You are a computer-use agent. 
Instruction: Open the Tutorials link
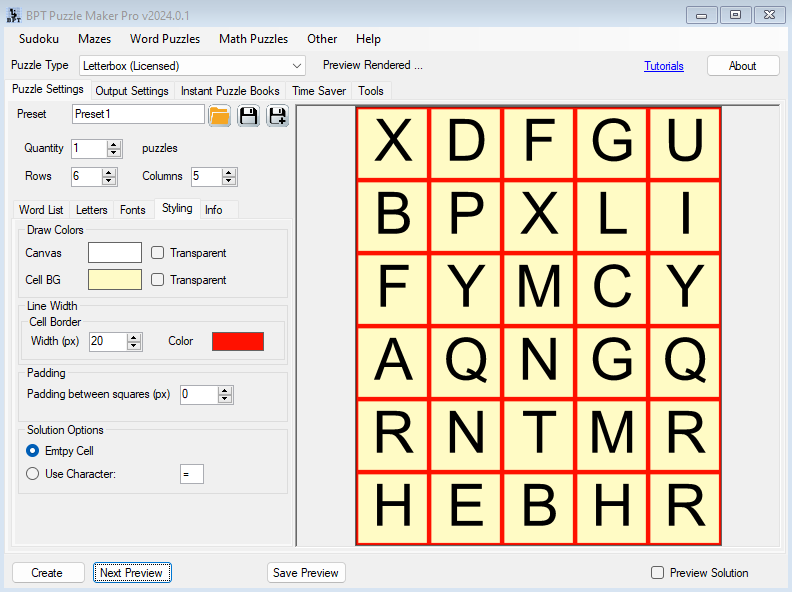pyautogui.click(x=664, y=66)
